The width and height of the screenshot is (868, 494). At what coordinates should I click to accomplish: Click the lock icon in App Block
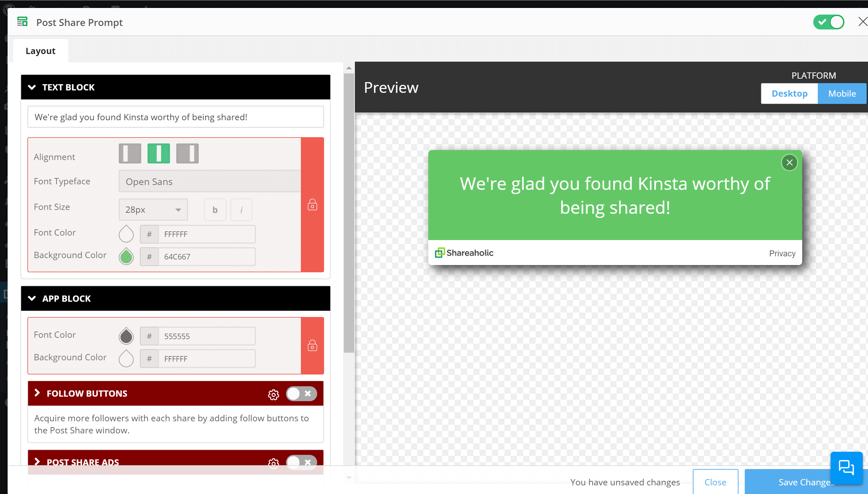[x=312, y=346]
